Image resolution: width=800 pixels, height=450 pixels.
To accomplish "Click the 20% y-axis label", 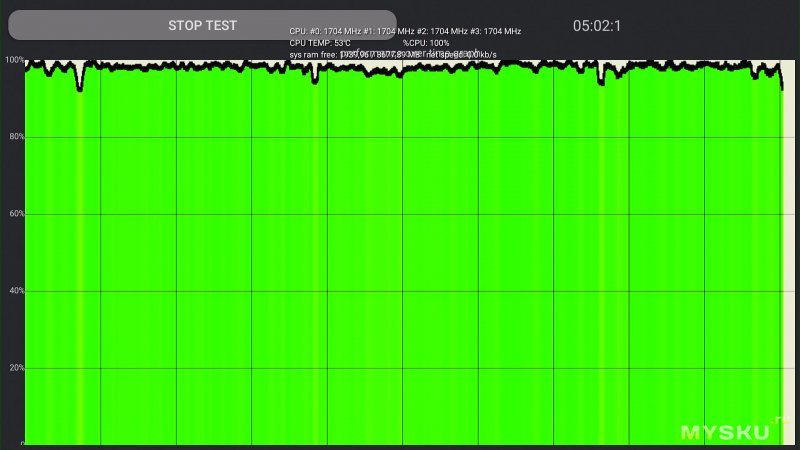I will [x=13, y=368].
